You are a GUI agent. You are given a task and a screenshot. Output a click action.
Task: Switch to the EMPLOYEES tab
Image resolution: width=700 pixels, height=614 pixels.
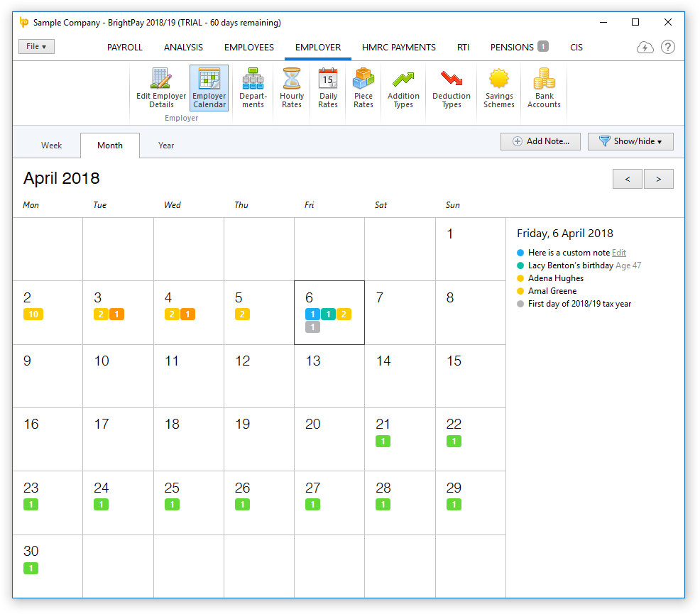point(249,48)
